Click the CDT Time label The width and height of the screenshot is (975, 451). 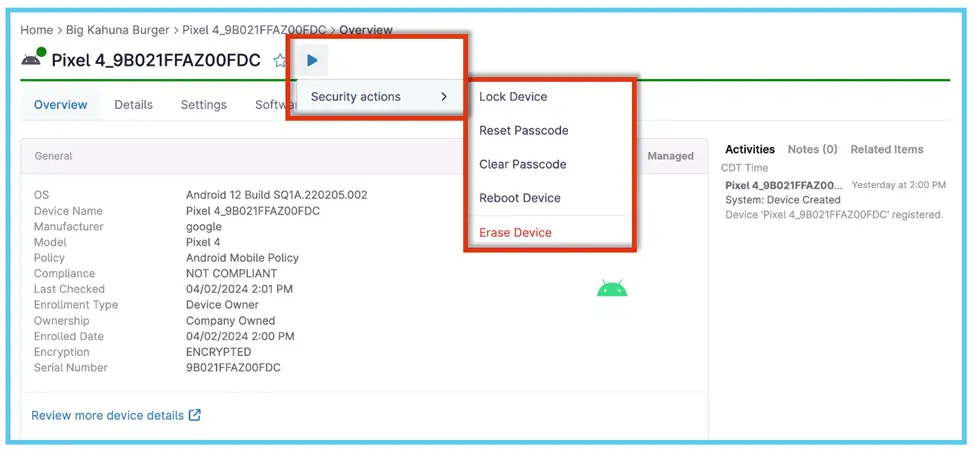(x=744, y=168)
